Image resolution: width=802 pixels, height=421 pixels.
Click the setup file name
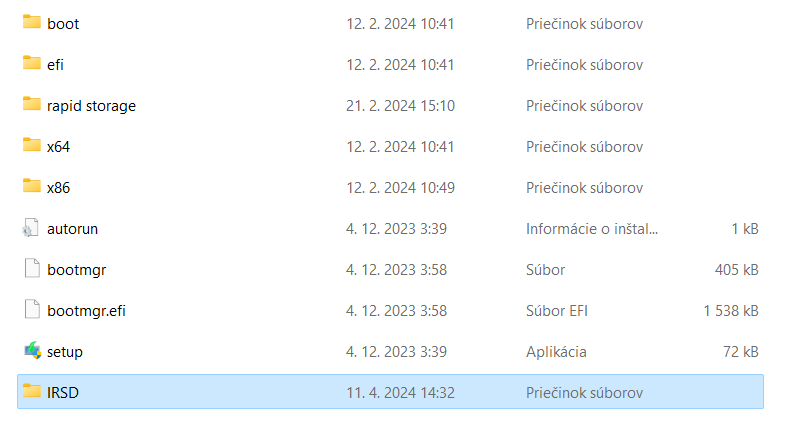[x=65, y=352]
